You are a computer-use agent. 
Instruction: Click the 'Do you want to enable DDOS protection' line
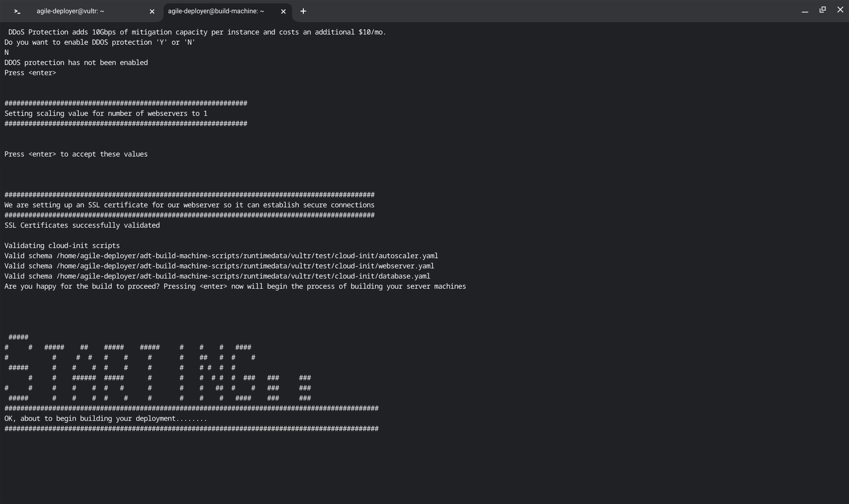[99, 42]
